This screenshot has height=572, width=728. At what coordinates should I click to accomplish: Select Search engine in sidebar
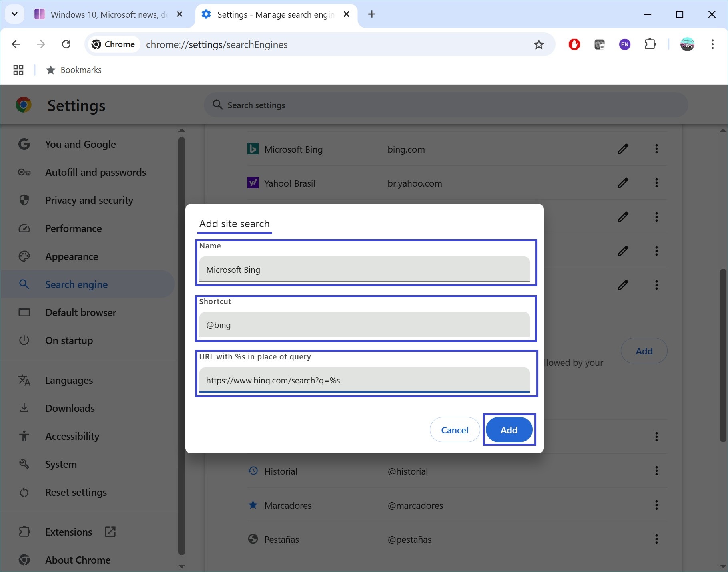[88, 284]
